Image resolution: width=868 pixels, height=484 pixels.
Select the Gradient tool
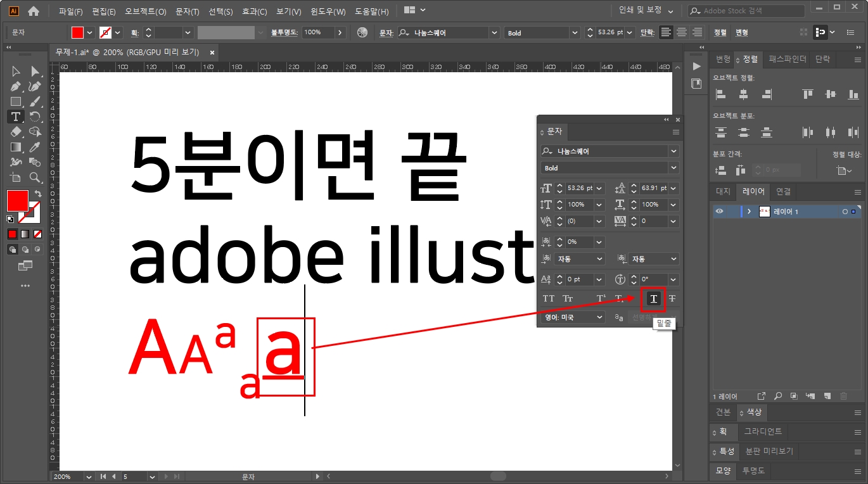[16, 147]
